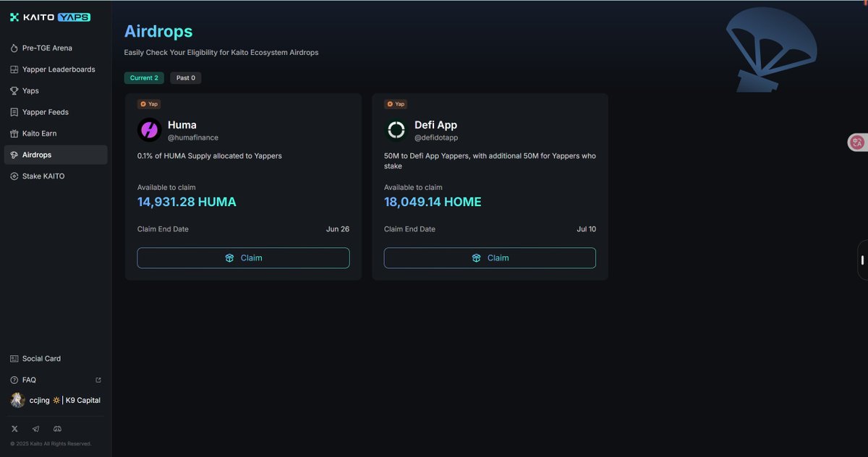Select the 14,931.28 HUMA amount

[187, 202]
